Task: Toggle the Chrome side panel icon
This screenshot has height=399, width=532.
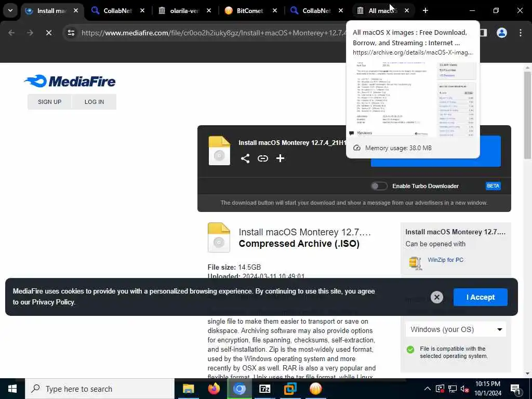Action: (484, 33)
